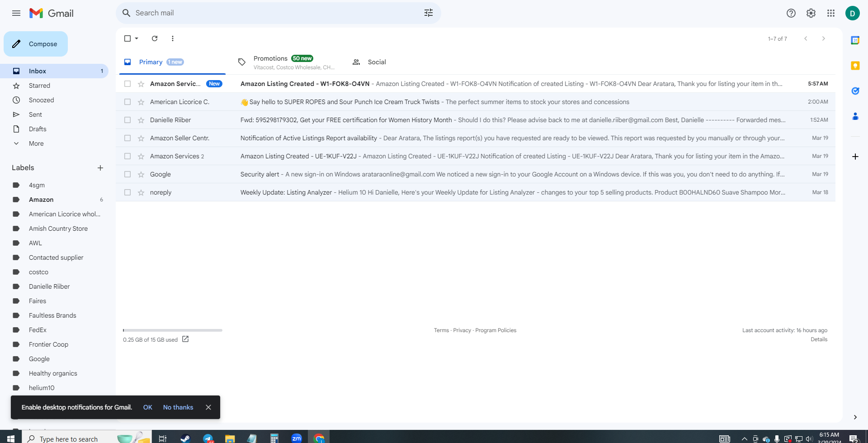
Task: Open the select dropdown arrow
Action: [x=137, y=38]
